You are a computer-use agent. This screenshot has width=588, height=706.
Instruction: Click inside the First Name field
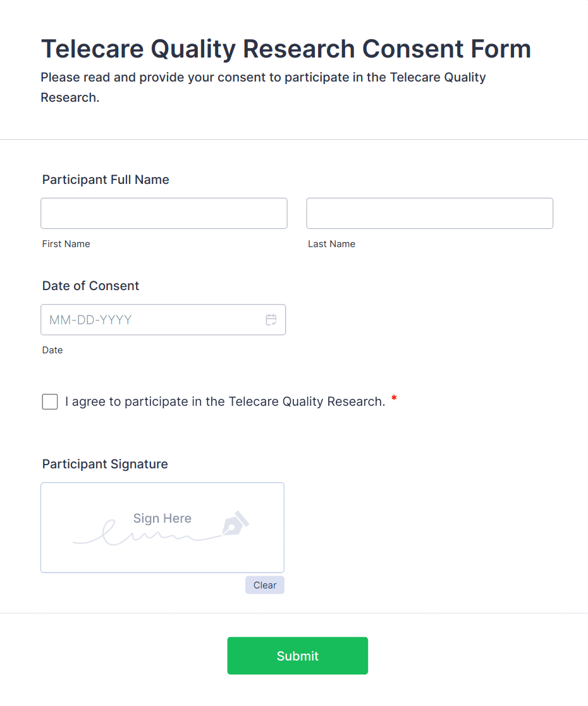[163, 213]
